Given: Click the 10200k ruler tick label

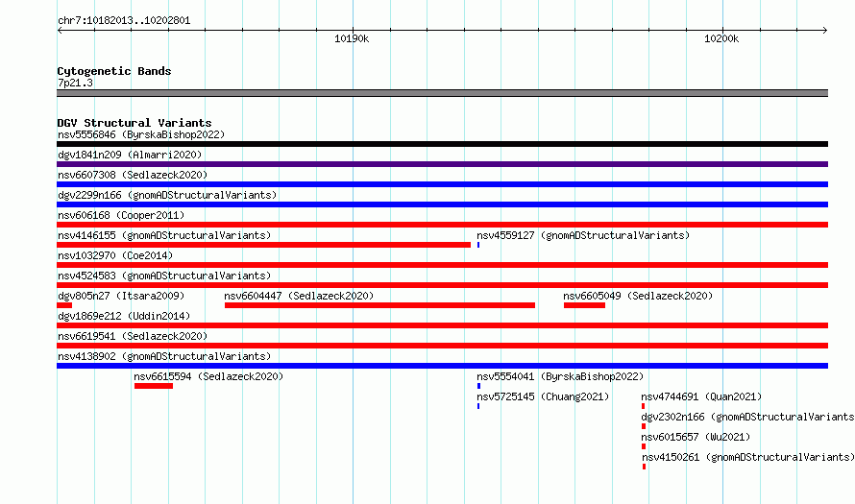Looking at the screenshot, I should coord(721,38).
